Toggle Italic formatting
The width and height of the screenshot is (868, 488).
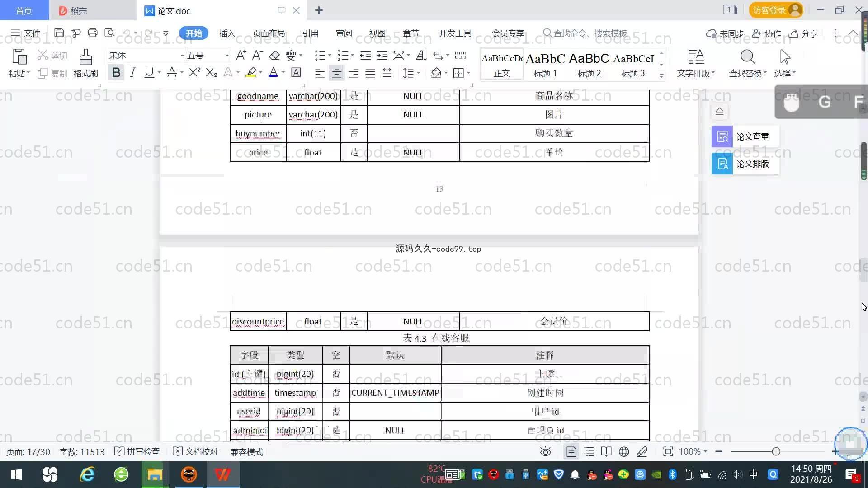pyautogui.click(x=132, y=73)
